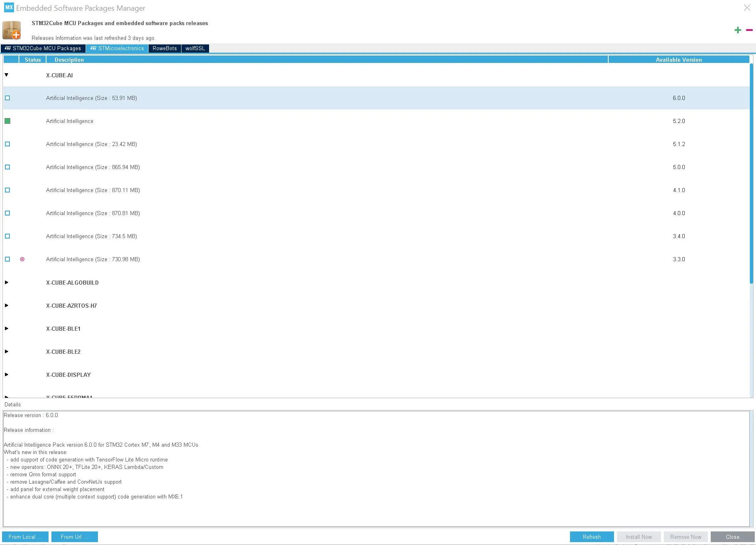Close the Packages Manager with the X icon
Image resolution: width=756 pixels, height=545 pixels.
click(747, 8)
